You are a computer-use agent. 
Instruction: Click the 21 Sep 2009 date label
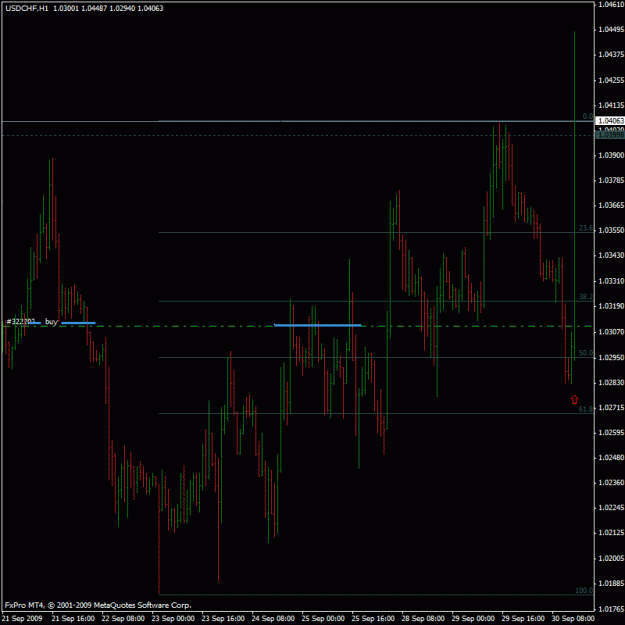point(22,618)
